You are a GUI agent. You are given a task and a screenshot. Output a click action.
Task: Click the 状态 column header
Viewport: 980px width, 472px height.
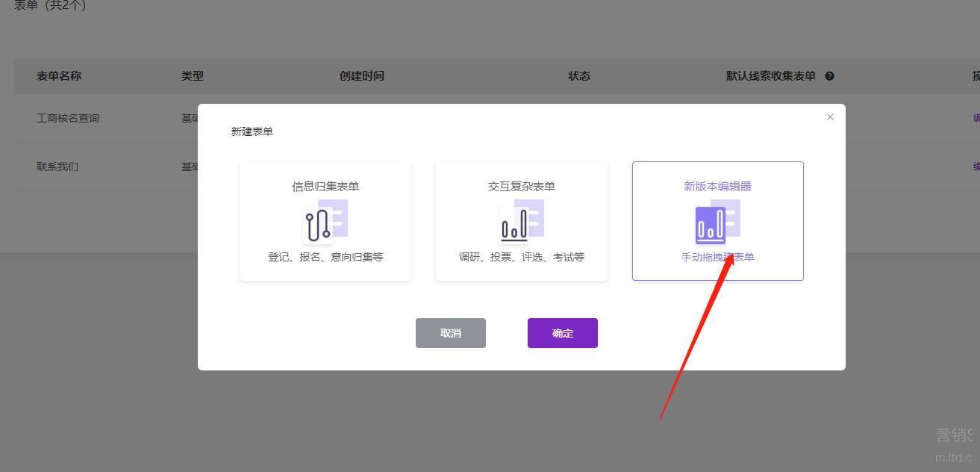click(579, 76)
